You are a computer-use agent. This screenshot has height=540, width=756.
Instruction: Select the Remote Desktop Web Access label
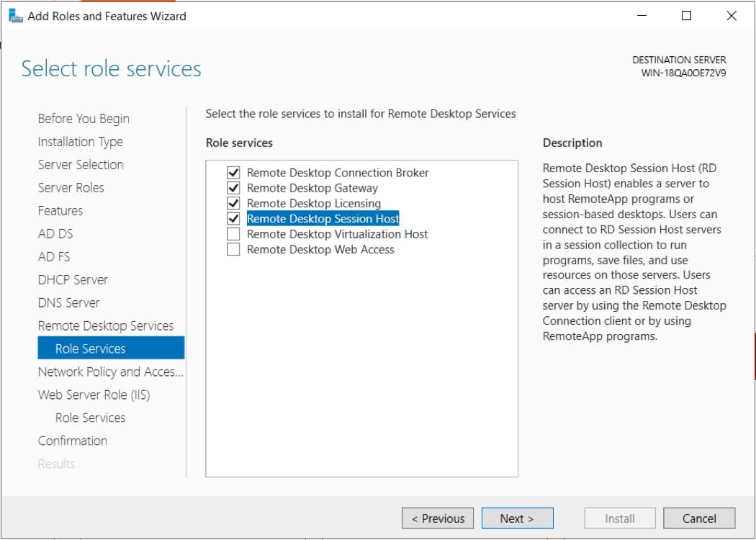320,250
